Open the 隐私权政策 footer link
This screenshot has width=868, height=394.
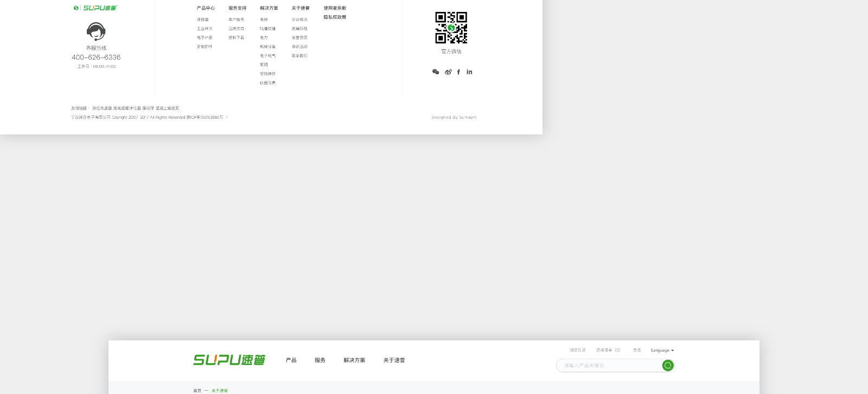pyautogui.click(x=335, y=17)
